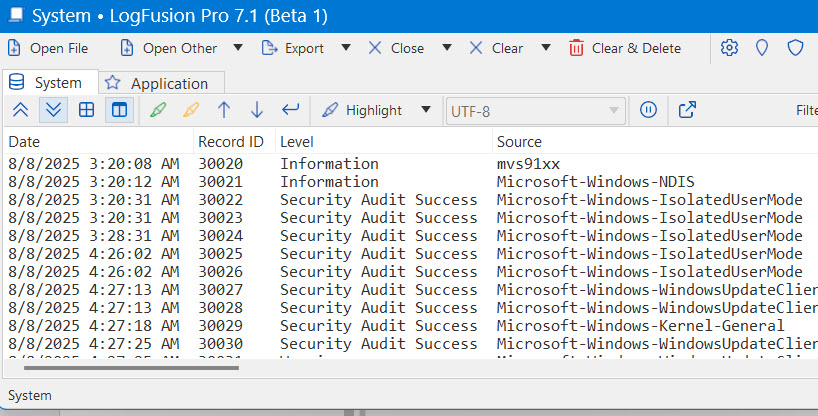
Task: Click the Clear button
Action: [496, 48]
